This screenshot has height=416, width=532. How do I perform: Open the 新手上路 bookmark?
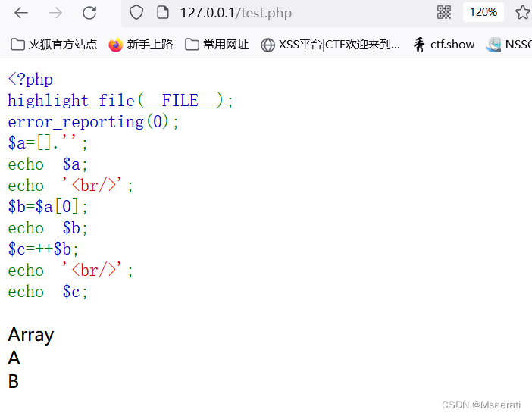pyautogui.click(x=140, y=45)
